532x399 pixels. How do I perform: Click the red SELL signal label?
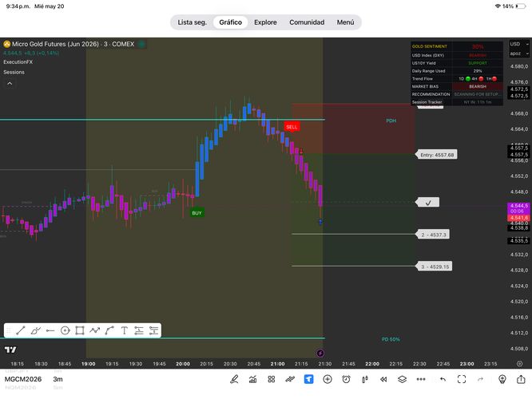point(292,127)
